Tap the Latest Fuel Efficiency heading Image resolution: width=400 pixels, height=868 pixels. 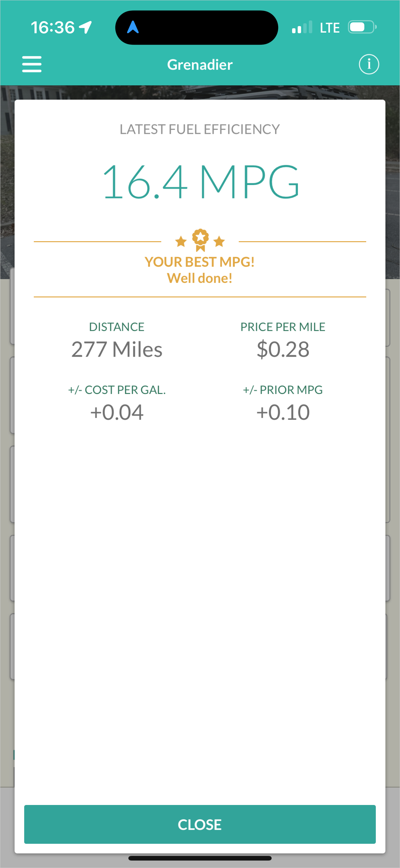[200, 129]
